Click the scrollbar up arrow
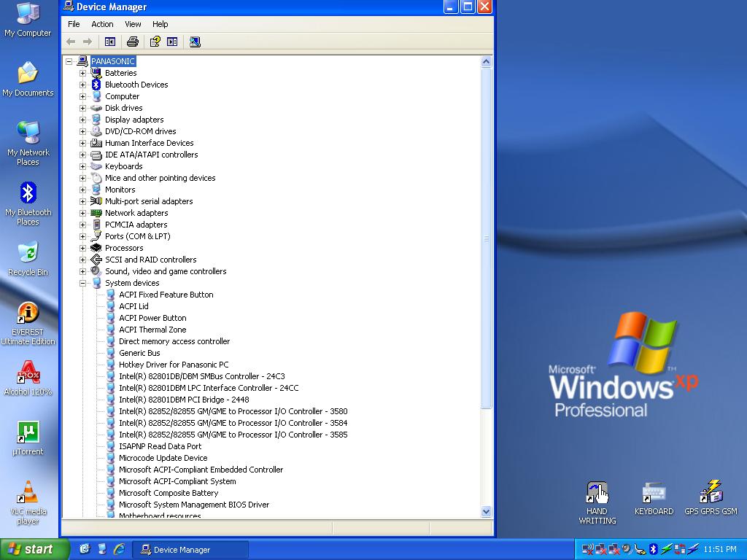The width and height of the screenshot is (747, 560). click(x=486, y=61)
